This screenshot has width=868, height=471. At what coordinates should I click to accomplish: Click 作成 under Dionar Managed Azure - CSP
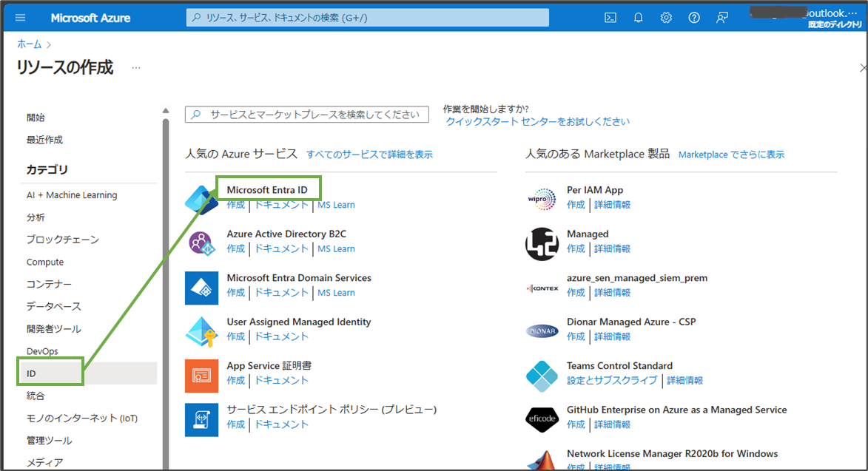(x=576, y=336)
